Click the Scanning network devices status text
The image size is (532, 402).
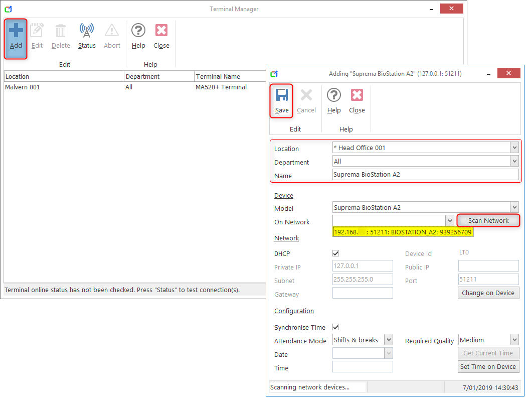click(x=310, y=387)
